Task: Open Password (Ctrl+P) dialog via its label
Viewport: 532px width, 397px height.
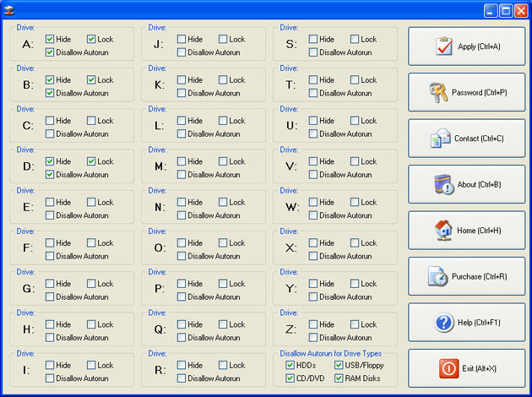Action: [x=479, y=92]
